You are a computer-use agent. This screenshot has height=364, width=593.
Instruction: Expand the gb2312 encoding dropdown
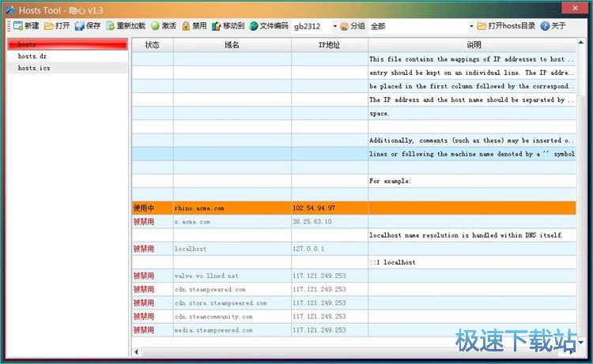pyautogui.click(x=334, y=26)
